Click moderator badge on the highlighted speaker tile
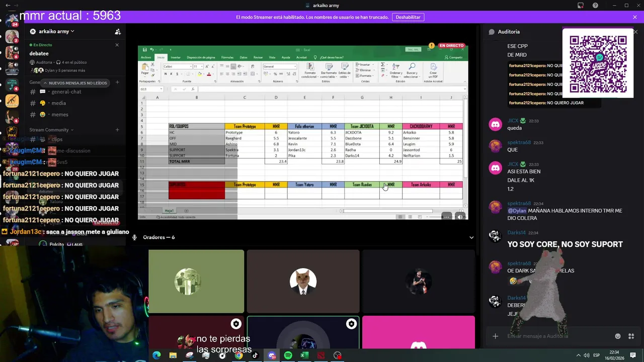 tap(351, 324)
